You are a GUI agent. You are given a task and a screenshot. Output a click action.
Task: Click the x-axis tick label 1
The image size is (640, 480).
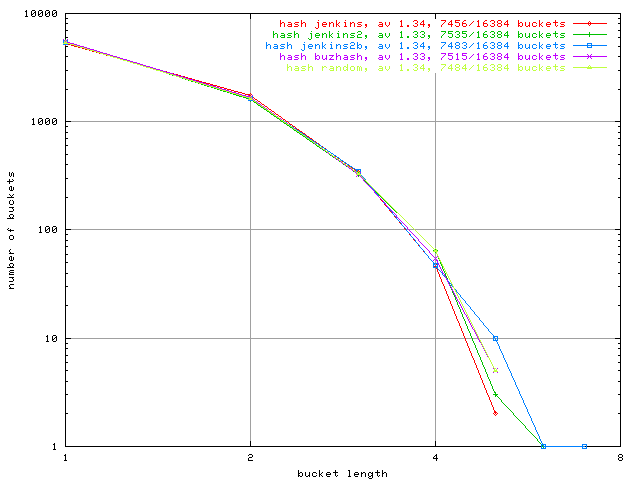click(x=65, y=458)
